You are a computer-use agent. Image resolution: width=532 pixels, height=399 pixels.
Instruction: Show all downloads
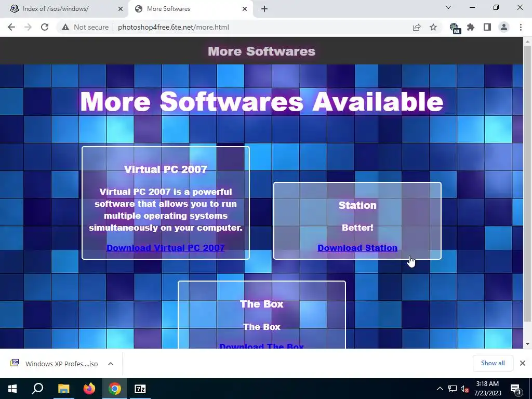click(x=493, y=363)
